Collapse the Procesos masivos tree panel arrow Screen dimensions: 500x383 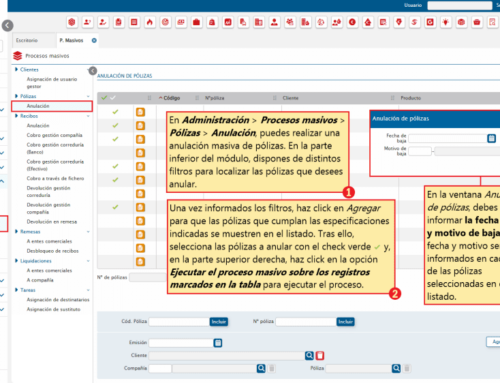pyautogui.click(x=93, y=71)
